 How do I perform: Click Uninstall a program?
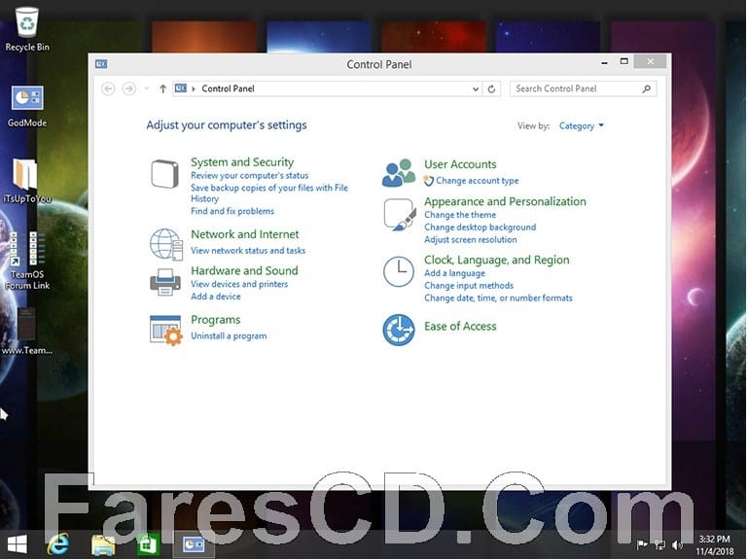229,335
